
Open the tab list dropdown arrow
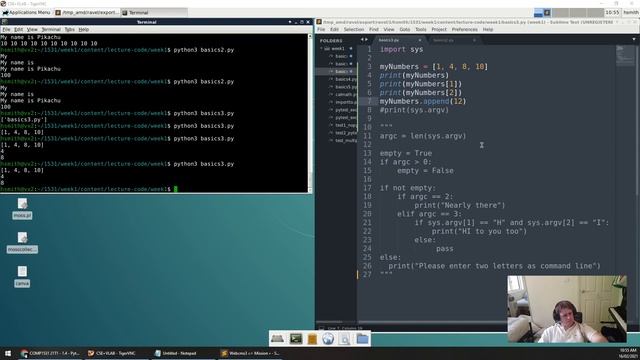pos(634,40)
